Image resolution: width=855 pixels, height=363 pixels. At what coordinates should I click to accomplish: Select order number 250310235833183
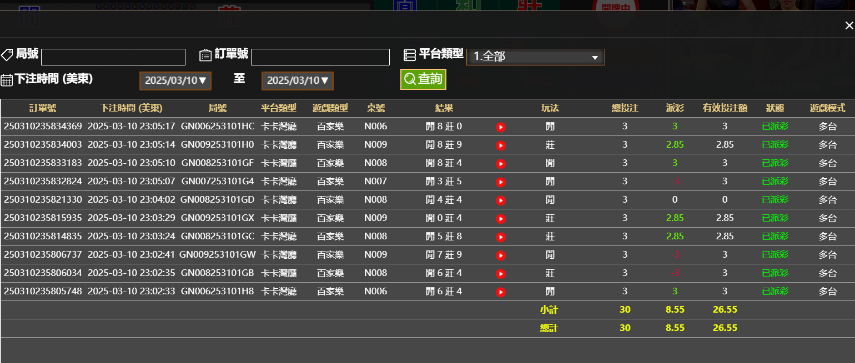click(x=43, y=163)
